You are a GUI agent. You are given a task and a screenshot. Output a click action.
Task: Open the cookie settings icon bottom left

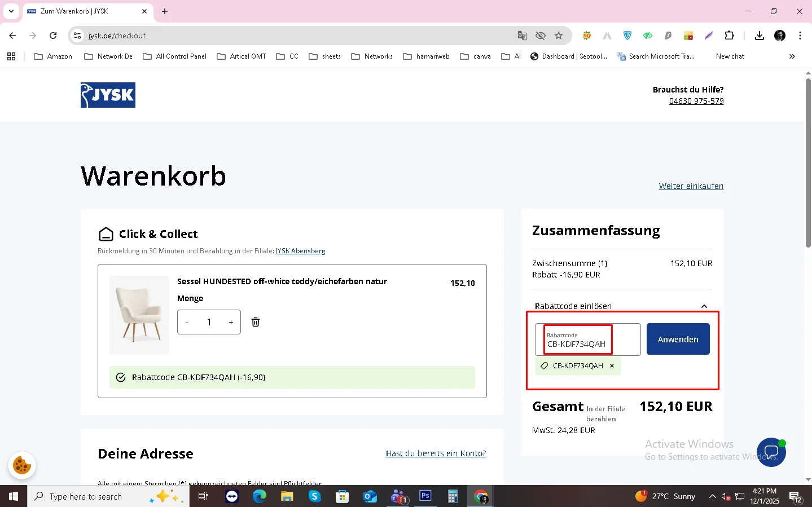[x=21, y=465]
